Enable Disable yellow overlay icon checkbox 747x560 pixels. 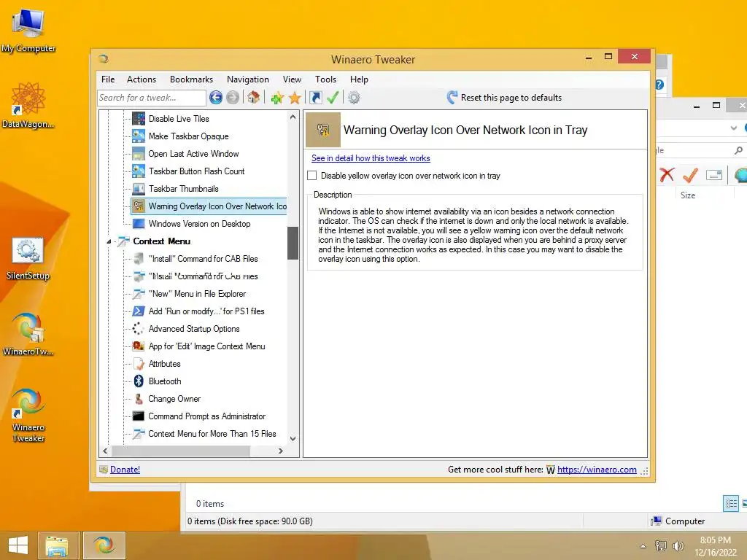[312, 175]
